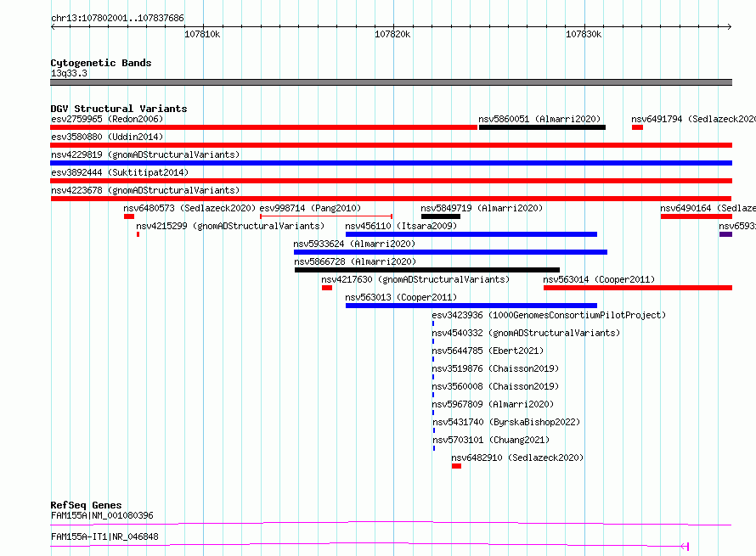The height and width of the screenshot is (556, 756).
Task: Open nsv4540332 (gnomADStructuralVariants) label
Action: point(526,333)
